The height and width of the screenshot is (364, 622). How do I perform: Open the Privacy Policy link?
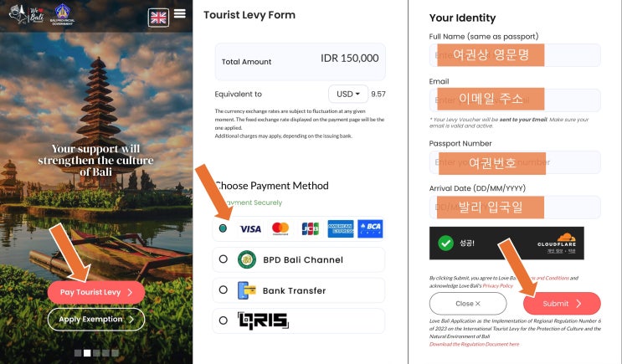[498, 285]
